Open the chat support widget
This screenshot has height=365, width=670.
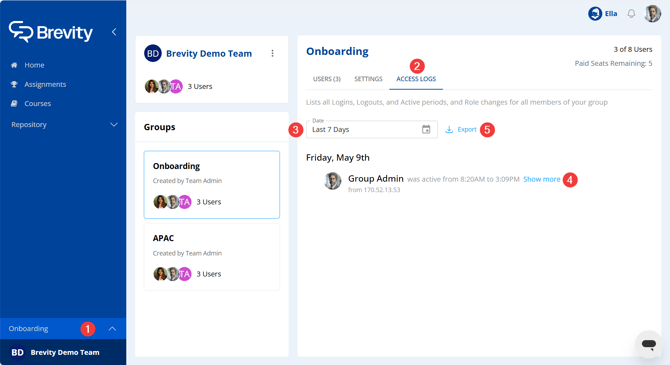coord(649,344)
